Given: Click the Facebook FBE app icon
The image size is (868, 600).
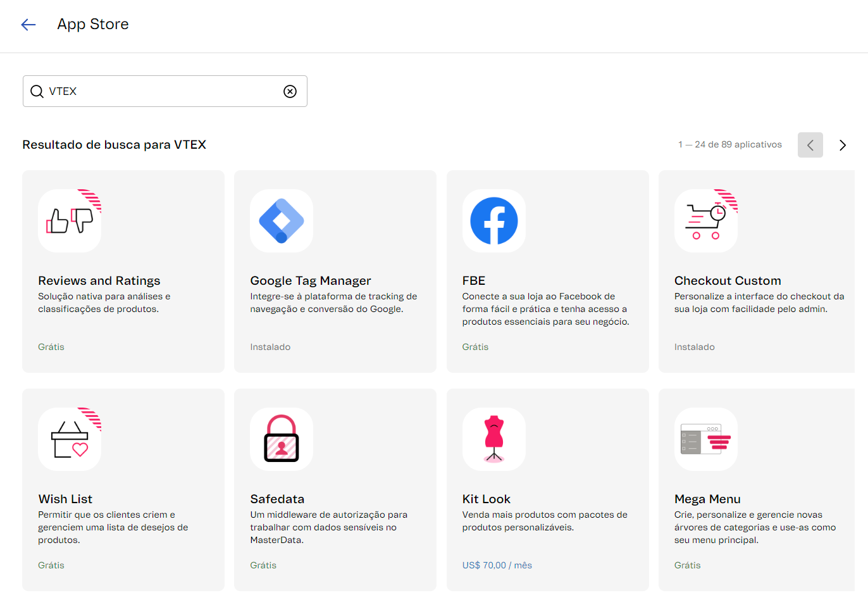Looking at the screenshot, I should [493, 221].
